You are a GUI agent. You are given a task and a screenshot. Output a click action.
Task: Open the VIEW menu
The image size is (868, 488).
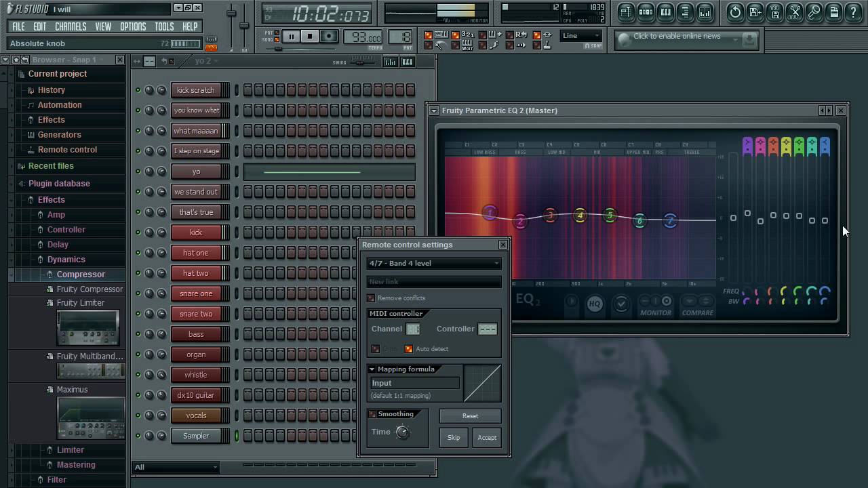(103, 26)
